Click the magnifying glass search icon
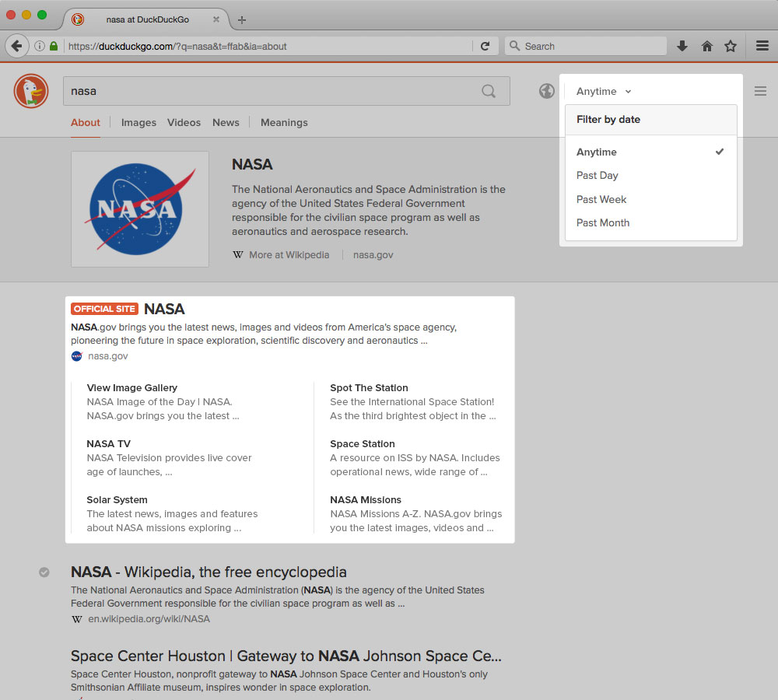Viewport: 778px width, 700px height. 489,91
